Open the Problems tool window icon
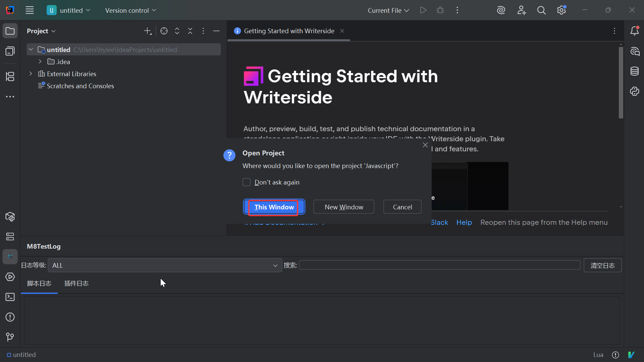This screenshot has height=362, width=644. pyautogui.click(x=10, y=317)
